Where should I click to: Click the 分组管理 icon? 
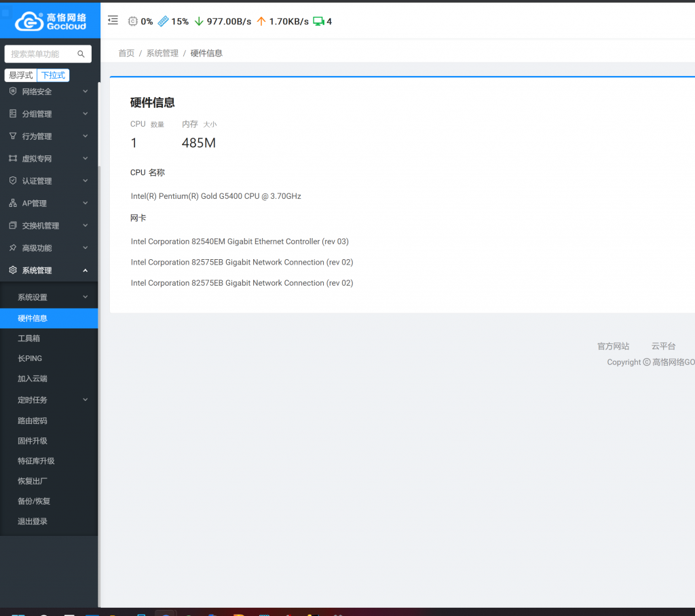pyautogui.click(x=13, y=113)
